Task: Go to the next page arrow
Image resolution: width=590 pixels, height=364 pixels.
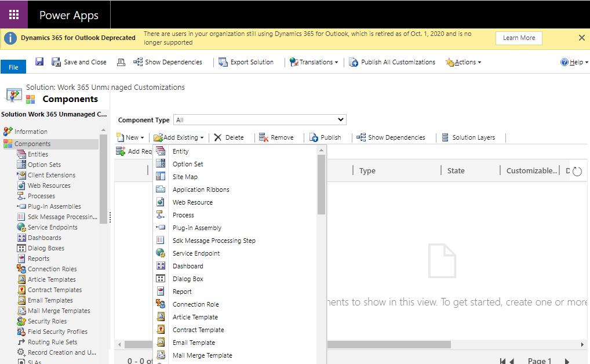Action: pos(567,361)
